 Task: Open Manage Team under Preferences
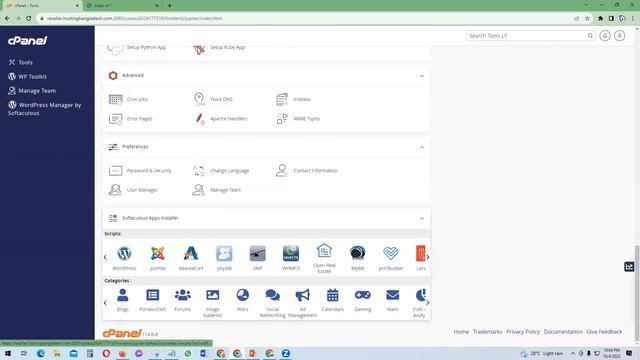[217, 190]
